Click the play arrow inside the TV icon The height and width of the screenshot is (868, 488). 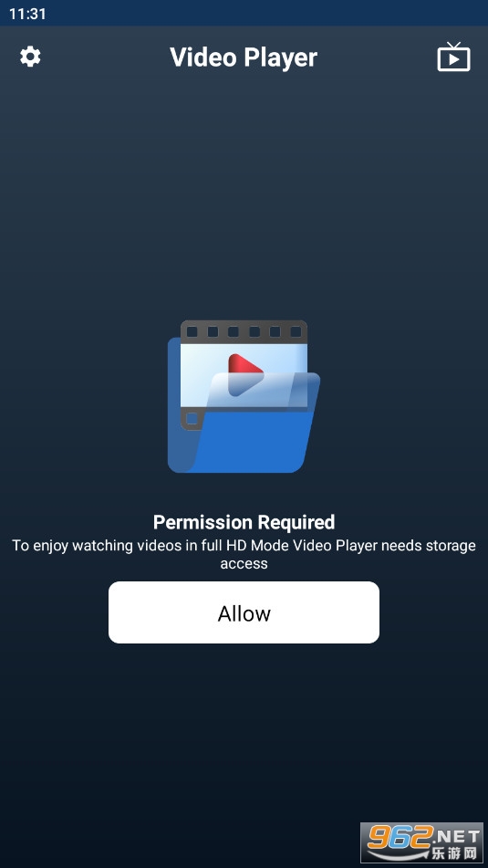tap(453, 59)
